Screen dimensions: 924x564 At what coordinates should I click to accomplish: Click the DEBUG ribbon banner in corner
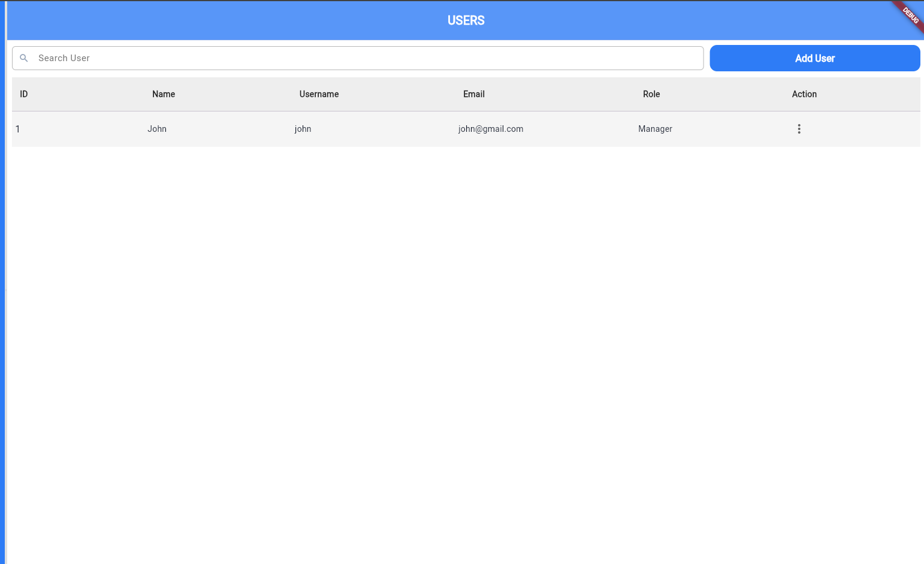(910, 14)
